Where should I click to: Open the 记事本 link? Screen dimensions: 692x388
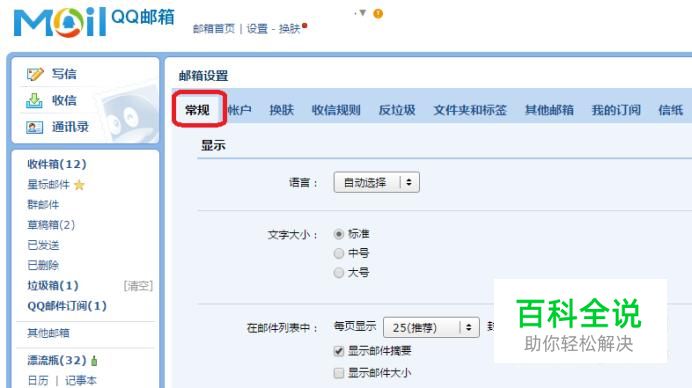point(81,380)
